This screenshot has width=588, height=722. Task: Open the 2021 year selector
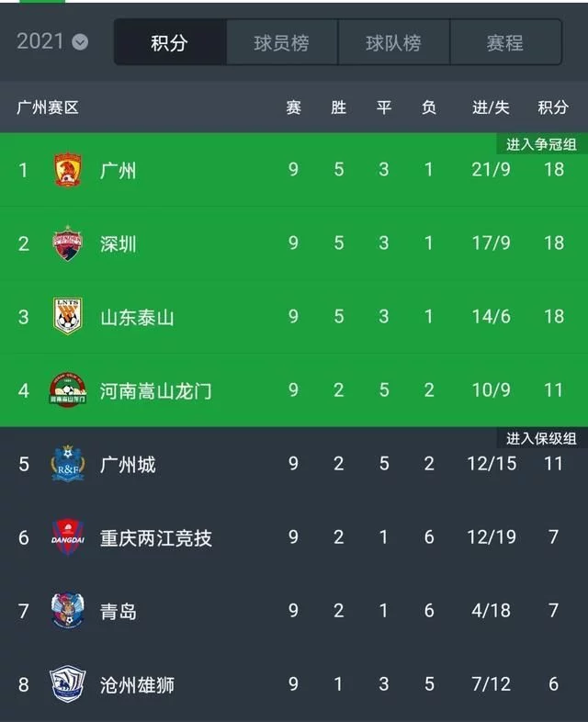pyautogui.click(x=52, y=42)
